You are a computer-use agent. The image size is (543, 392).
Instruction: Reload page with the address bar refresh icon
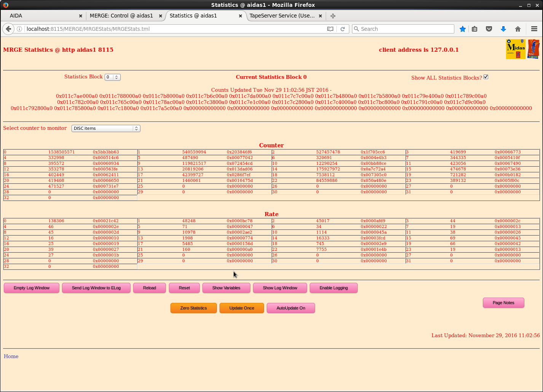[x=342, y=29]
